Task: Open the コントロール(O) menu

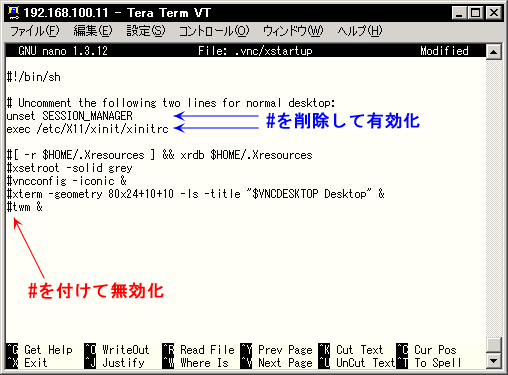Action: 214,31
